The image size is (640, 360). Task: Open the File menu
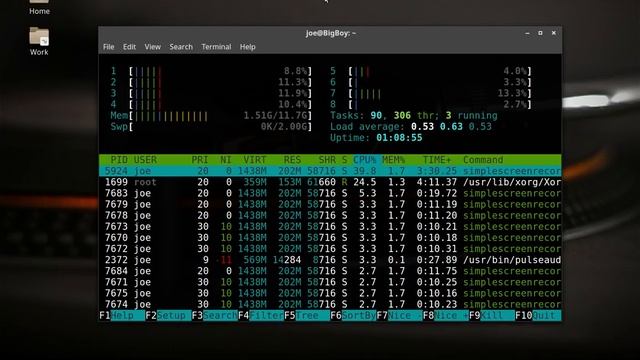tap(109, 47)
